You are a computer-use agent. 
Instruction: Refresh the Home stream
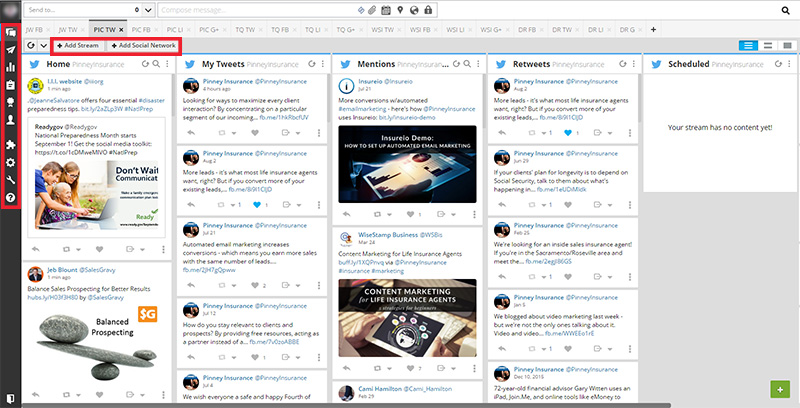click(145, 64)
